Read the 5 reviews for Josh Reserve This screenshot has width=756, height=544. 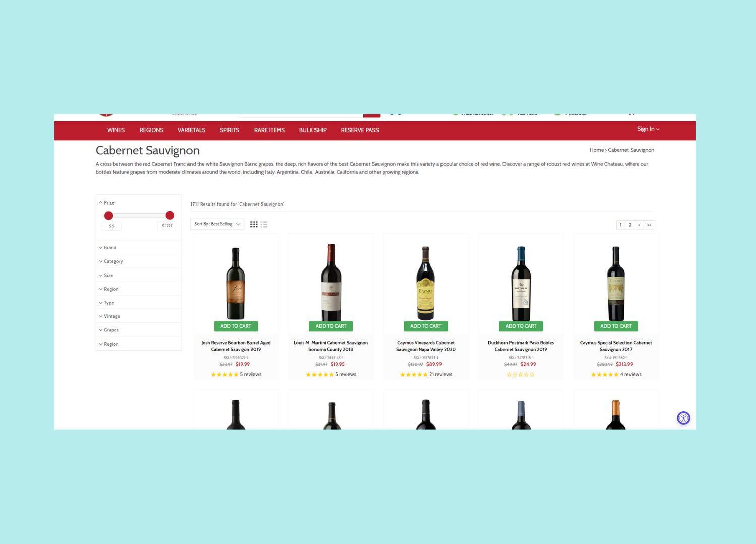(250, 375)
